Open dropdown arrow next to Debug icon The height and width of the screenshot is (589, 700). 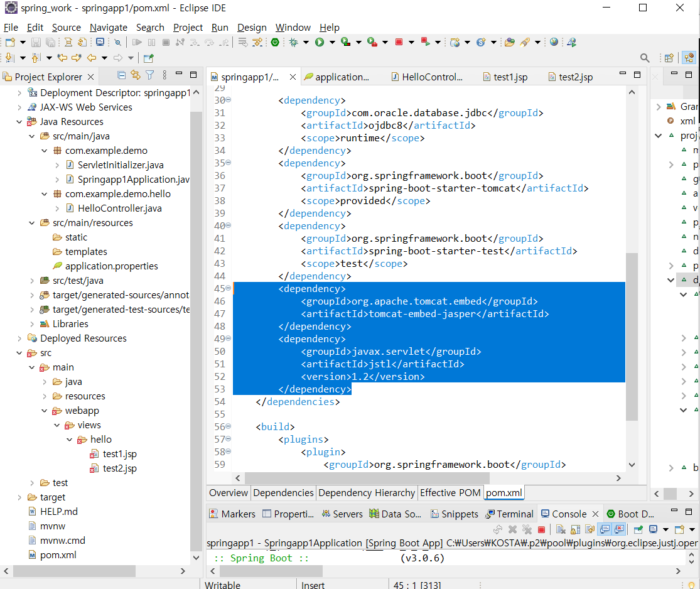click(306, 43)
